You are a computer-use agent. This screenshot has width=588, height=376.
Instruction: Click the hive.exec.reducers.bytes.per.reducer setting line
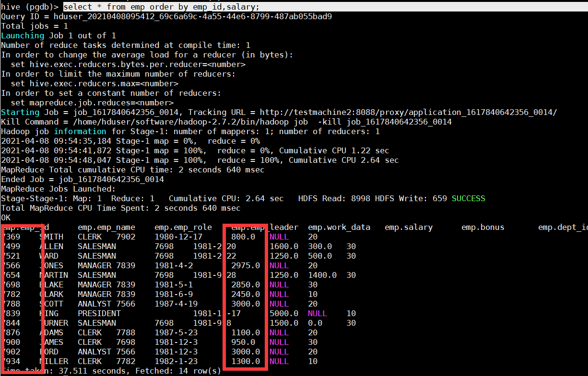pos(128,64)
